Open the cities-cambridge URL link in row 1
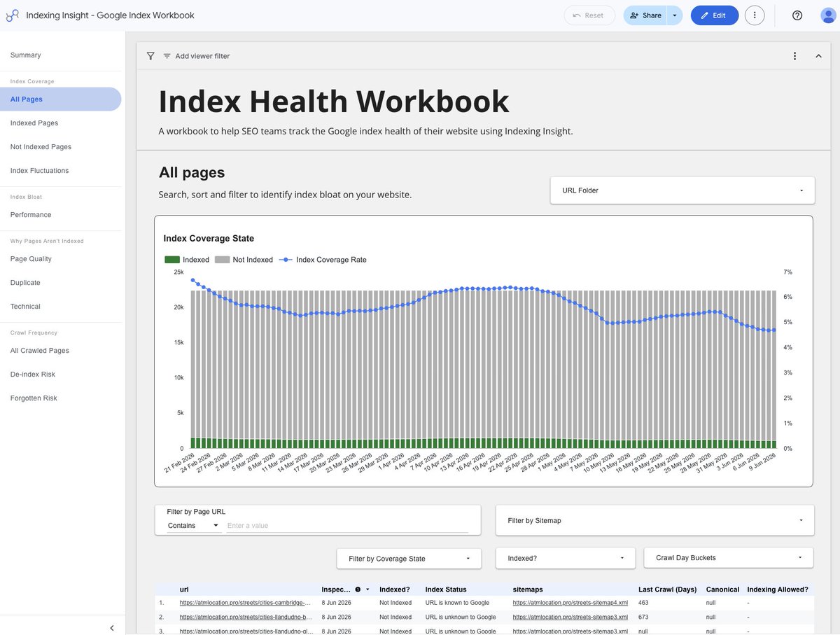This screenshot has height=635, width=840. [x=245, y=603]
